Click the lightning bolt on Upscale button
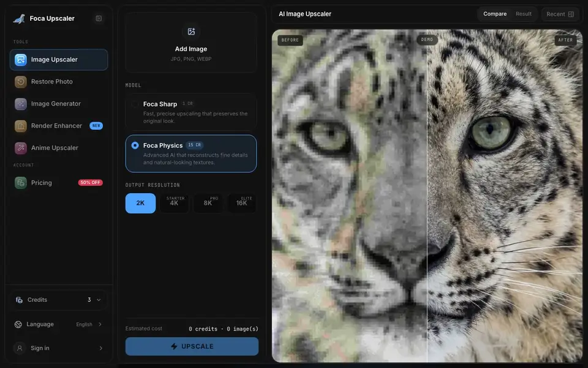Viewport: 588px width, 368px height. click(174, 346)
